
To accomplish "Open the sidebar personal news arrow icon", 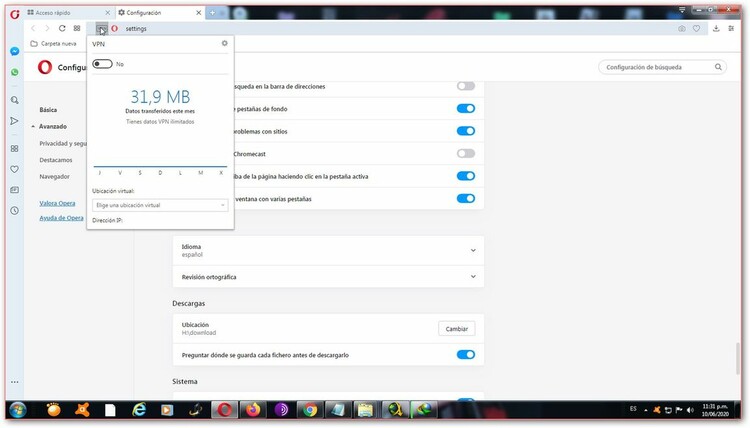I will pyautogui.click(x=14, y=121).
